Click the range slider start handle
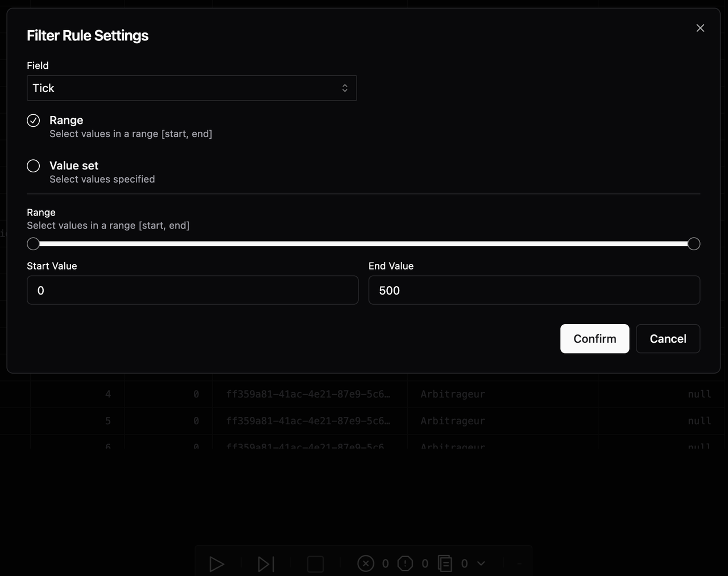The height and width of the screenshot is (576, 728). pos(34,244)
